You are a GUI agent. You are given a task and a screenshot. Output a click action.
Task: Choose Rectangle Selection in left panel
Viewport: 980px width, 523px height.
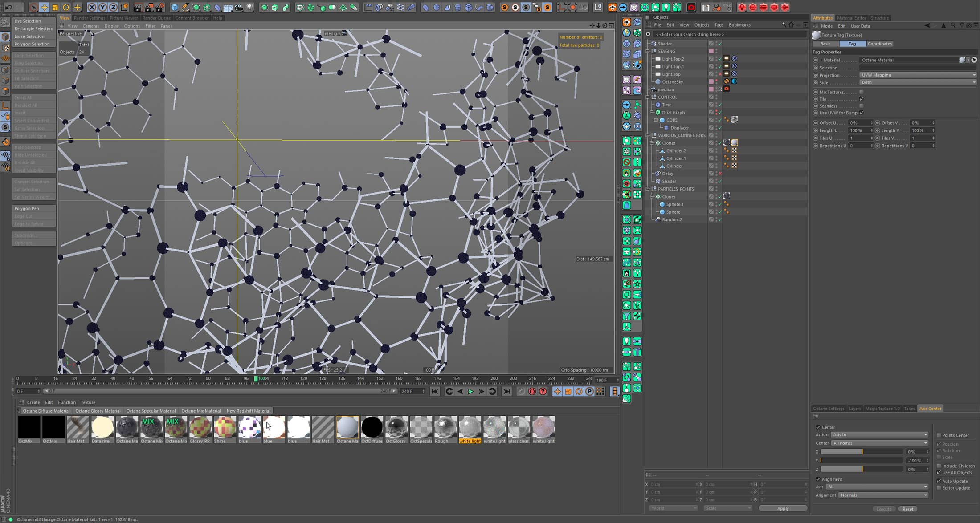[34, 28]
